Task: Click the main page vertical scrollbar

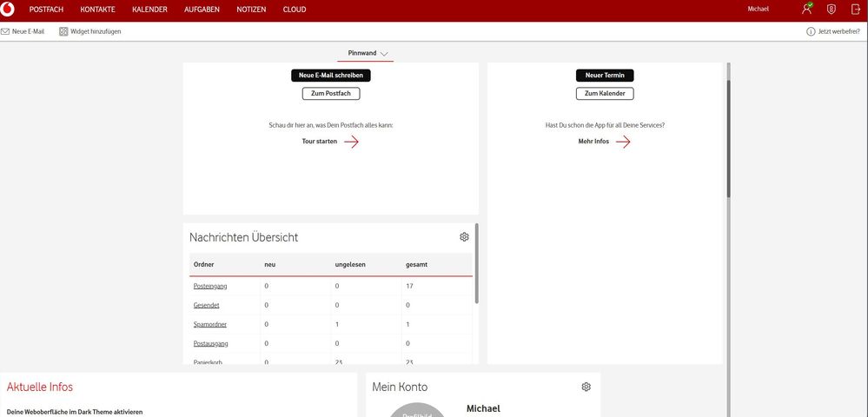Action: (728, 138)
